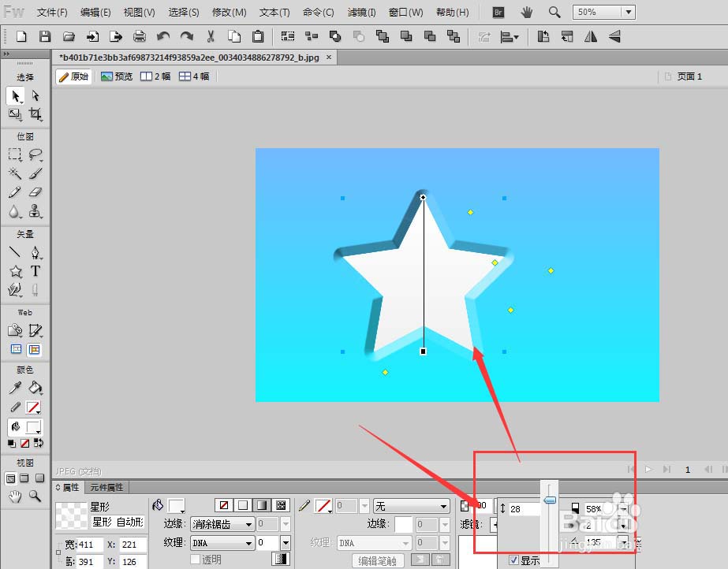Select the Magic Wand tool
The image size is (728, 569).
(15, 173)
